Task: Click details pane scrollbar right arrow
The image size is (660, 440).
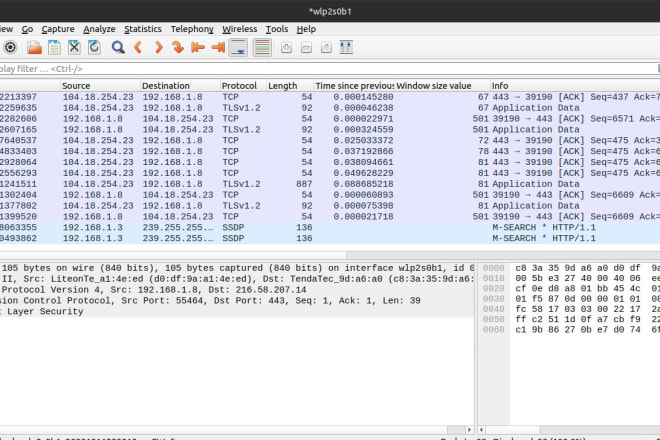Action: (x=469, y=430)
